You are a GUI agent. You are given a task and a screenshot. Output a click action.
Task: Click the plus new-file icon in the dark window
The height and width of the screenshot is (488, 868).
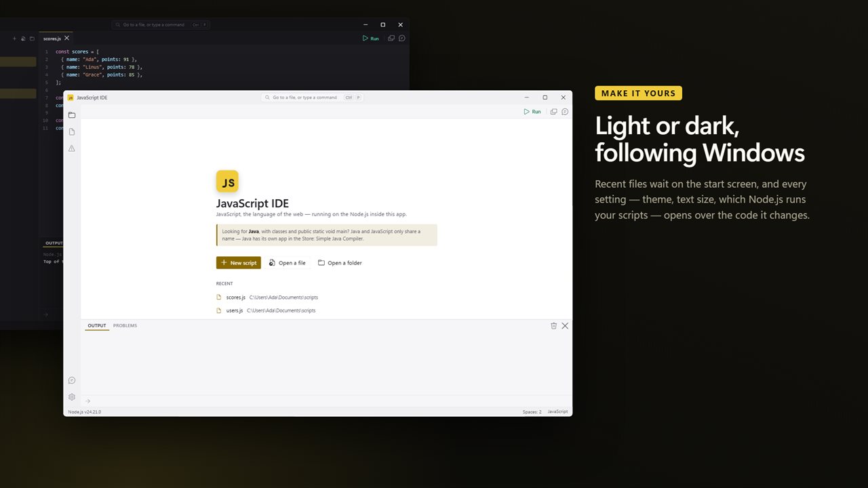[x=14, y=39]
